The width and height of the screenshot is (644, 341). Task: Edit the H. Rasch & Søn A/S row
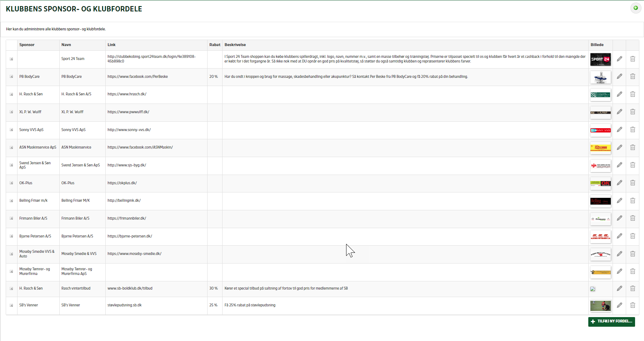click(x=619, y=94)
